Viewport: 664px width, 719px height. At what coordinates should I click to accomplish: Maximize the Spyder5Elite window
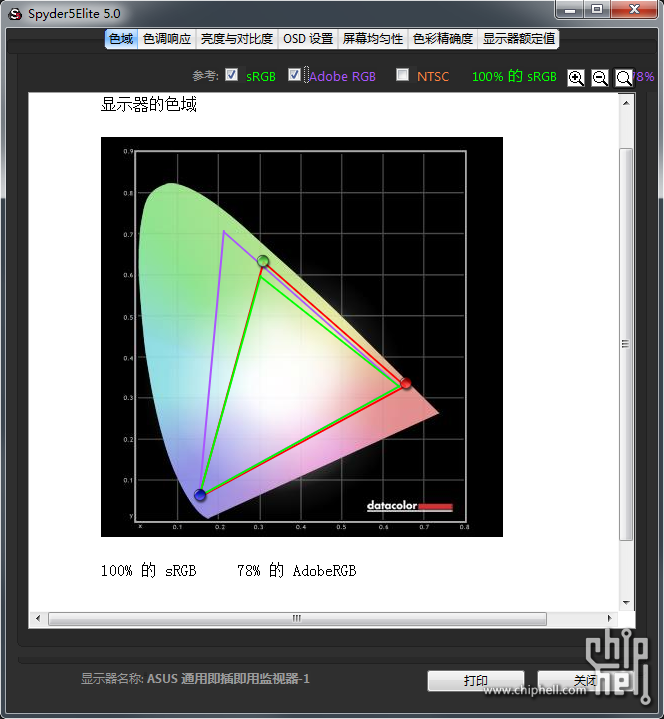(x=597, y=10)
